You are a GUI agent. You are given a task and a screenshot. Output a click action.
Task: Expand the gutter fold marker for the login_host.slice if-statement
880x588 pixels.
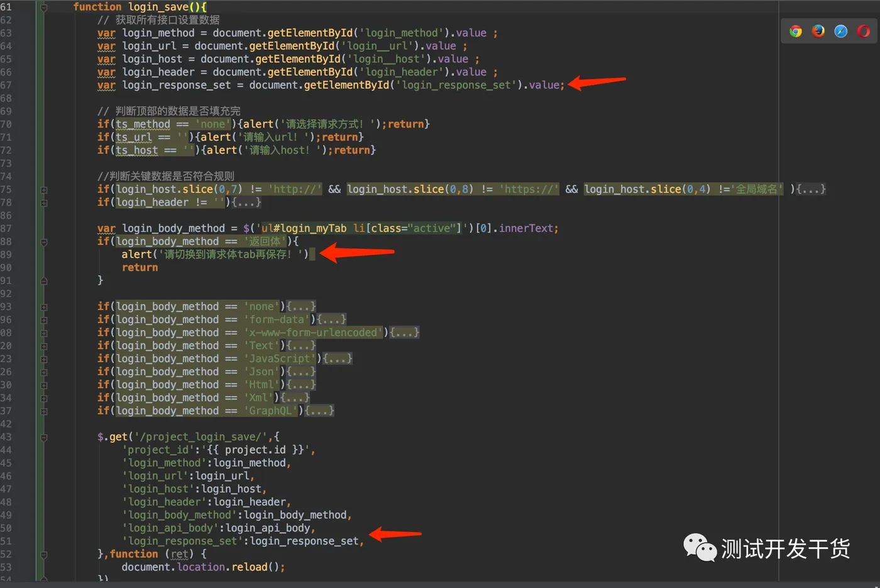(x=44, y=190)
